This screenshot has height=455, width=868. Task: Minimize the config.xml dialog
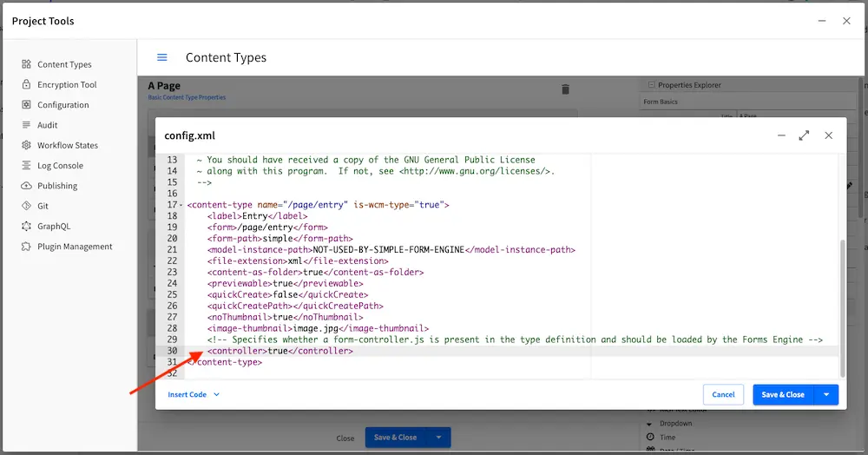coord(781,135)
